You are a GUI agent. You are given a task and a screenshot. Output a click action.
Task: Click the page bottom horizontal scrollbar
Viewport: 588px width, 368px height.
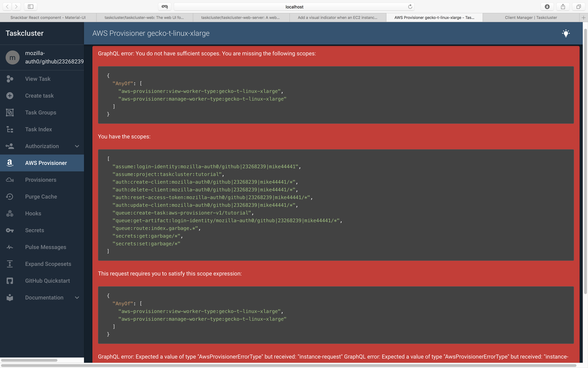click(288, 366)
